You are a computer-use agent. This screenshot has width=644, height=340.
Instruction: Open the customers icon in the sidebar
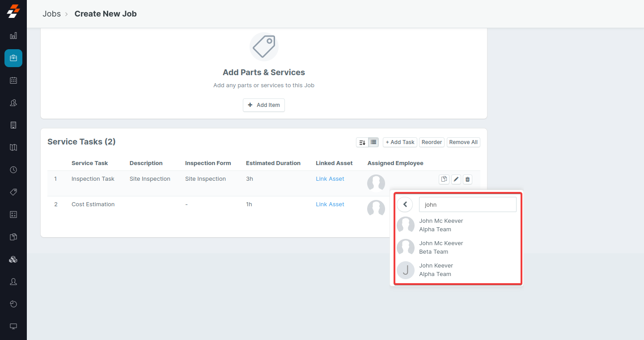[13, 103]
